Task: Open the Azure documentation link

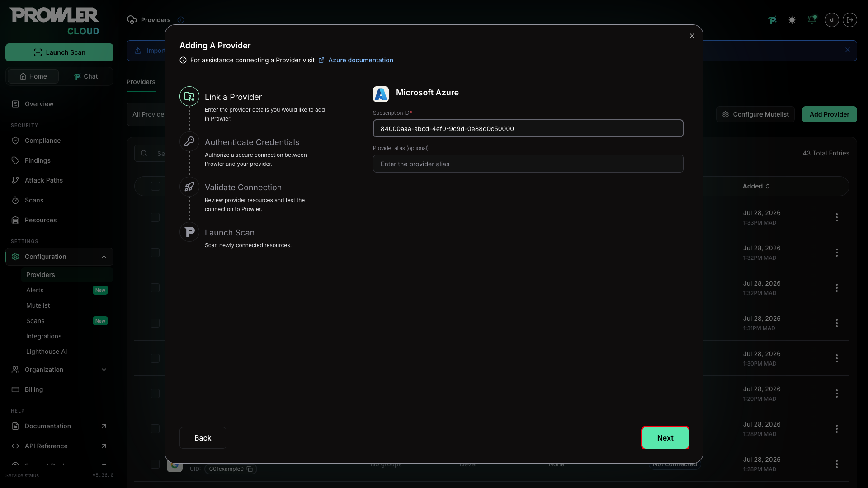Action: 360,60
